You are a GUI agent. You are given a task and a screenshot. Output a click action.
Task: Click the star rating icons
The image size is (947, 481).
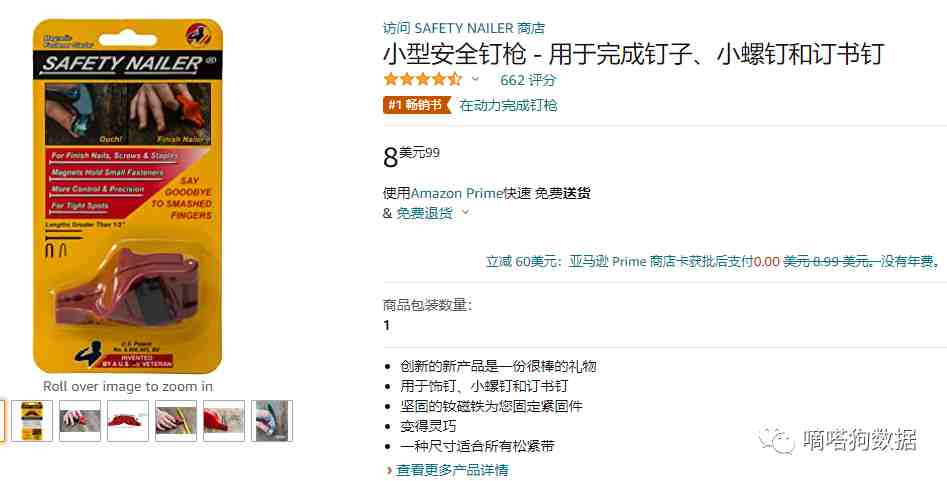[423, 79]
